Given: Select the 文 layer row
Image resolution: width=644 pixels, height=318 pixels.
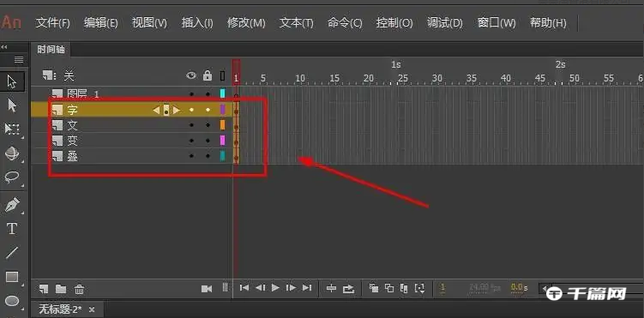Looking at the screenshot, I should [x=131, y=125].
